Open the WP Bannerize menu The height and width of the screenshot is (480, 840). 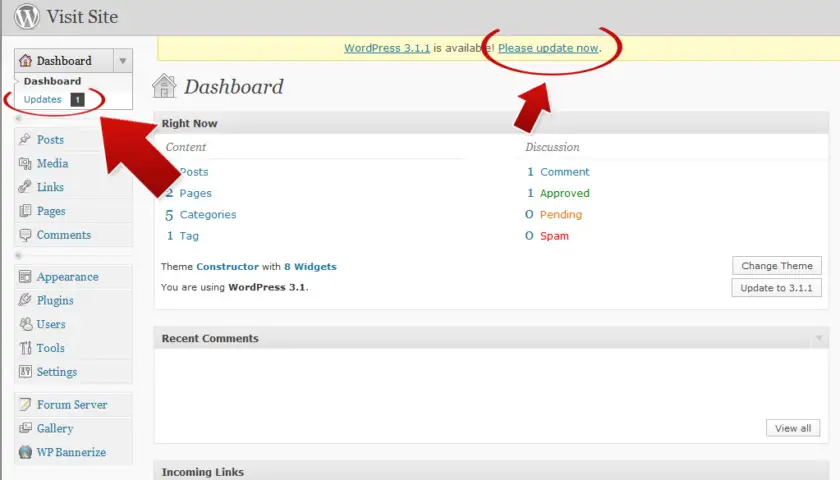point(71,452)
